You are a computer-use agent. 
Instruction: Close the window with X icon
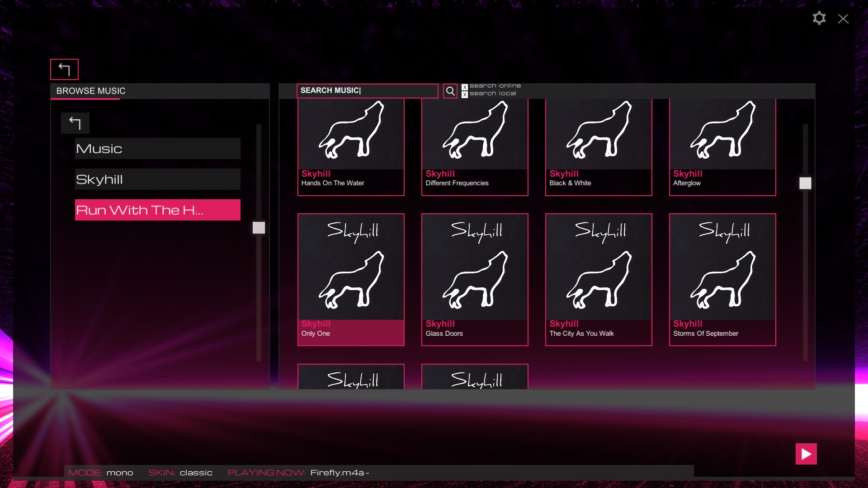pos(843,19)
